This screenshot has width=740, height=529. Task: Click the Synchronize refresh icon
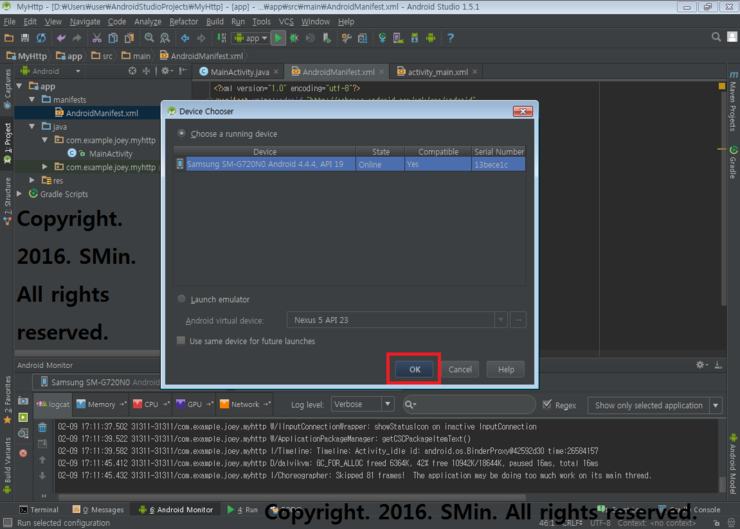pyautogui.click(x=42, y=38)
